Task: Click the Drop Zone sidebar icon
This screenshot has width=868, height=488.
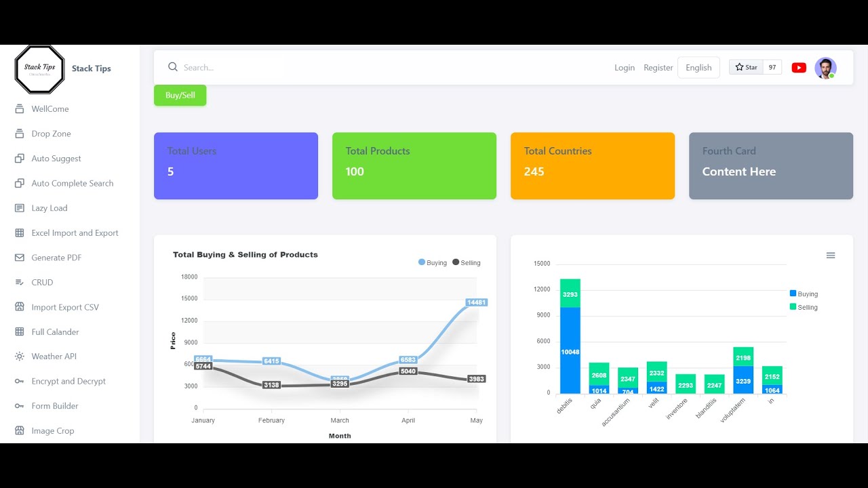Action: tap(19, 134)
